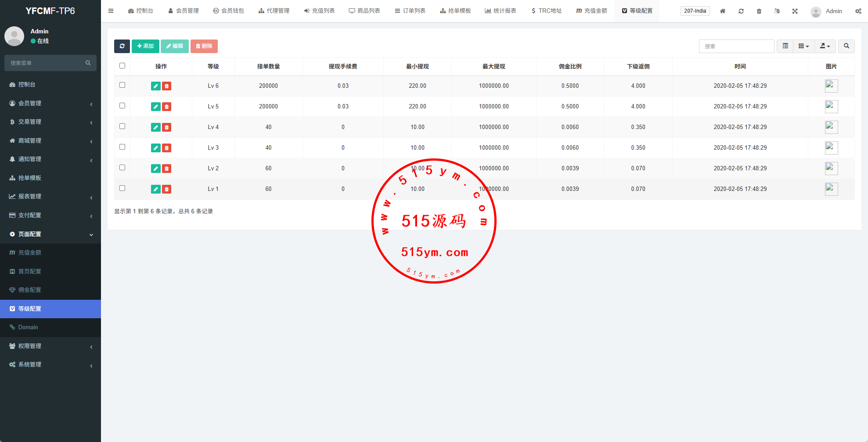Open the columns visibility dropdown
The width and height of the screenshot is (868, 442).
[803, 46]
